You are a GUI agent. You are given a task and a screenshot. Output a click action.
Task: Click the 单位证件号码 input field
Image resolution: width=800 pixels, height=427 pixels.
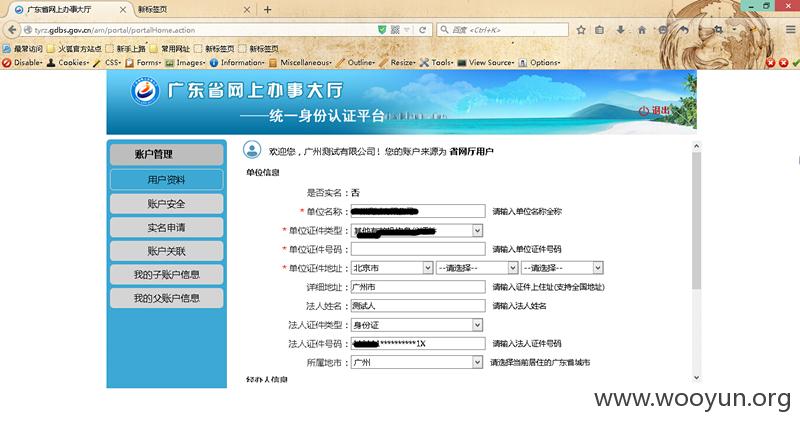pyautogui.click(x=418, y=249)
